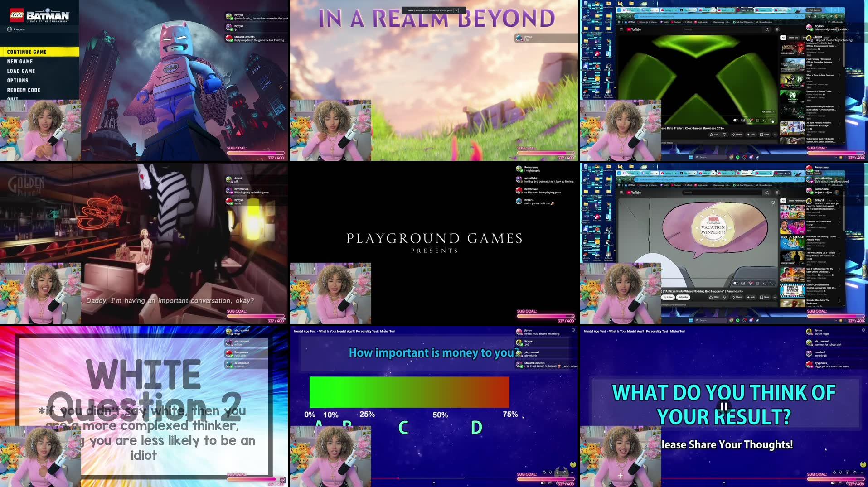Toggle captions in money question panel

pyautogui.click(x=550, y=483)
